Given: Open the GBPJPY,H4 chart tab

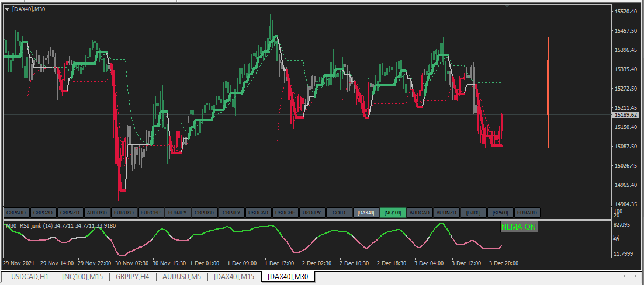Looking at the screenshot, I should coord(132,277).
